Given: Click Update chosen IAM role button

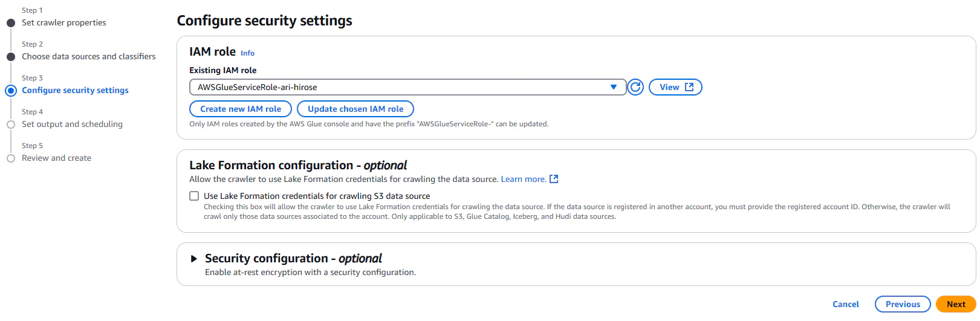Looking at the screenshot, I should 355,109.
